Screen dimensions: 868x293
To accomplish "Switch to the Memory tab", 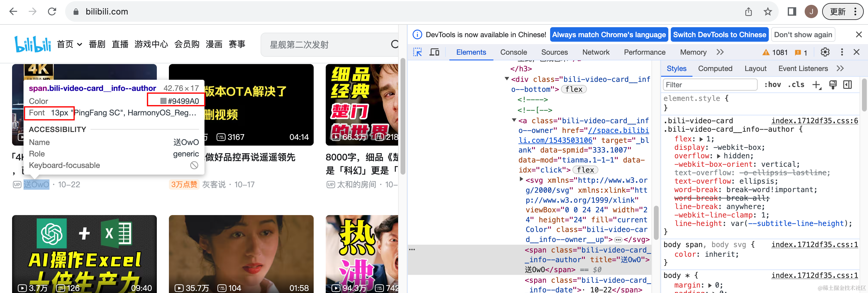I will point(693,52).
